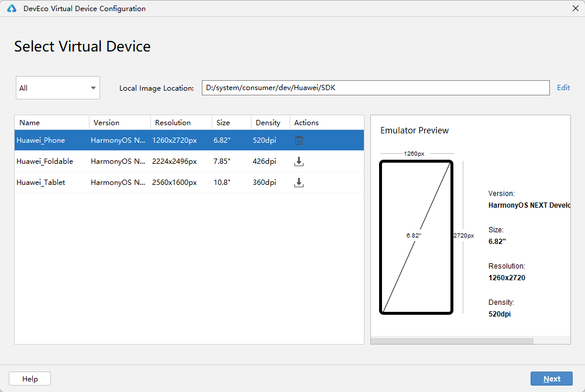
Task: Close the Virtual Device Configuration window
Action: point(575,8)
